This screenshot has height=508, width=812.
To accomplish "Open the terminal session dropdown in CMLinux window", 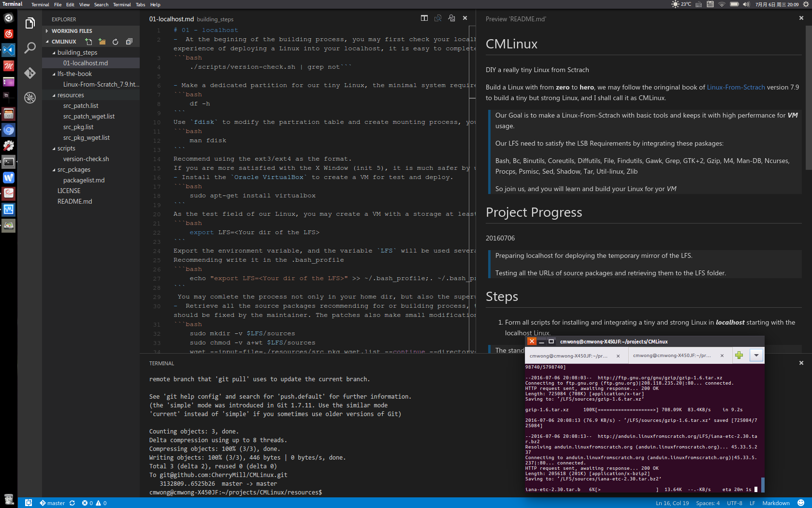I will point(756,355).
